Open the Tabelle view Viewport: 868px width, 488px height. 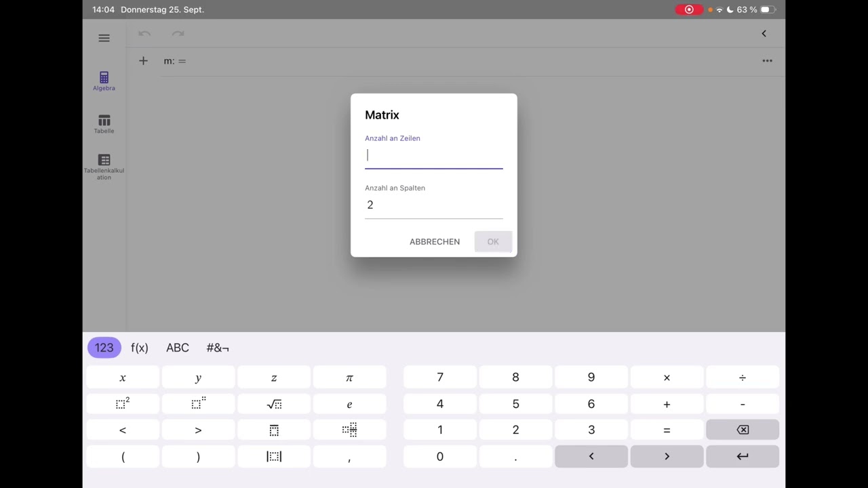104,124
